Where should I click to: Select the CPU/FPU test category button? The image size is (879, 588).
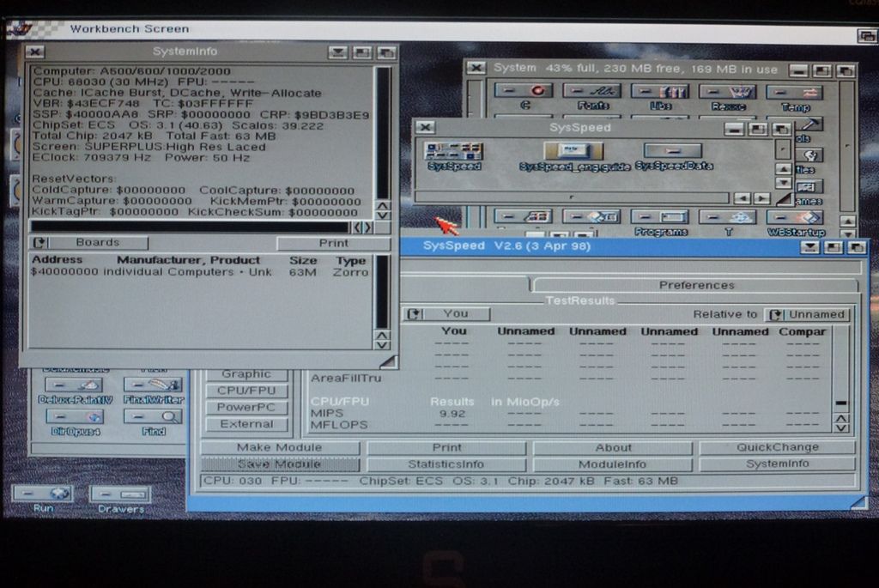(x=246, y=391)
